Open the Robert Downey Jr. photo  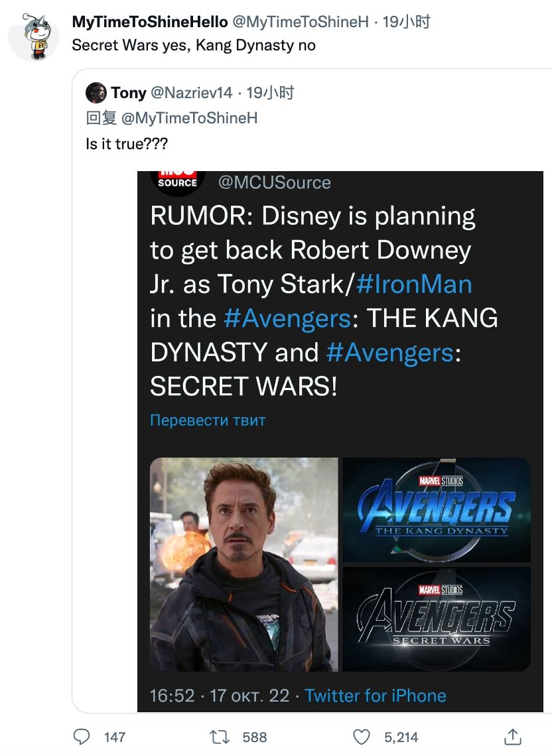pyautogui.click(x=243, y=564)
